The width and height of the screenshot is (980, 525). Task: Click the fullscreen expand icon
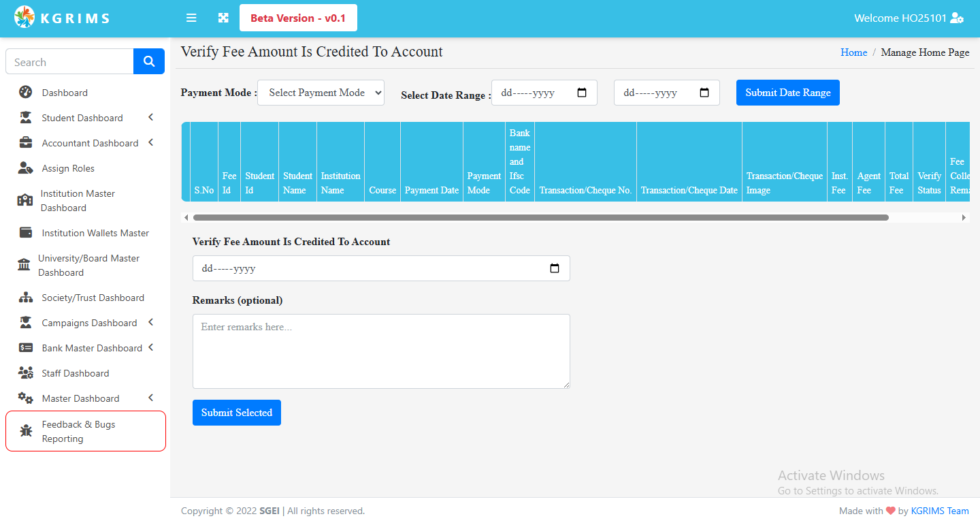pos(223,18)
